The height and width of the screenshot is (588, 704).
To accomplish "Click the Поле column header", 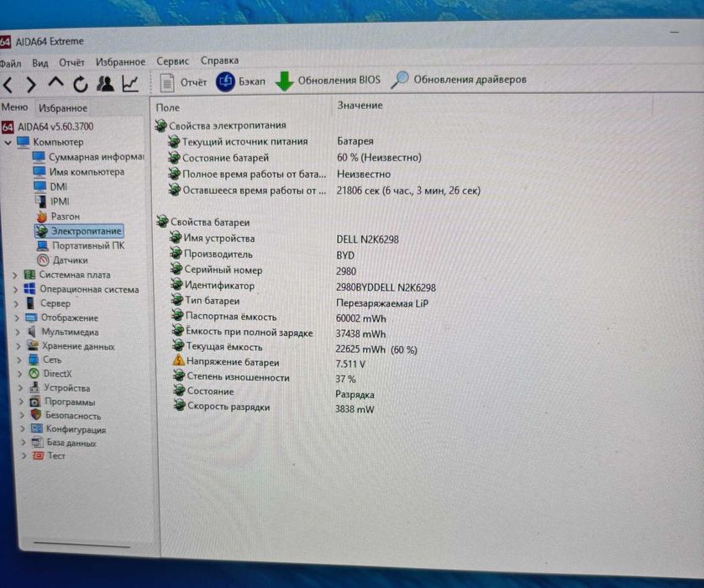I will (167, 108).
